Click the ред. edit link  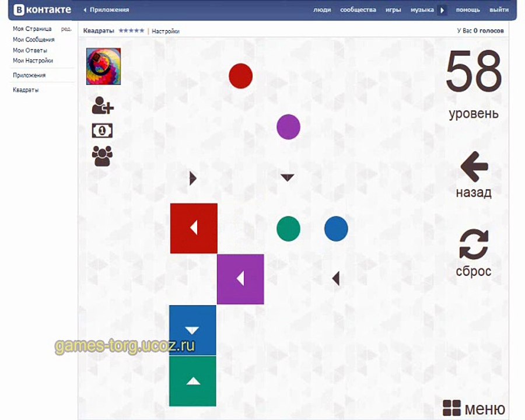[66, 29]
